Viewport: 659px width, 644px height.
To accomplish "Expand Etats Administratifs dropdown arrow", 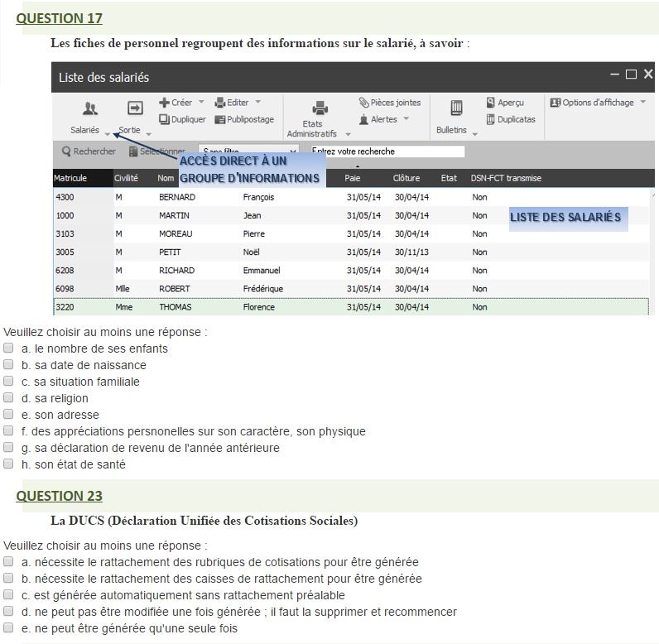I will pyautogui.click(x=348, y=134).
